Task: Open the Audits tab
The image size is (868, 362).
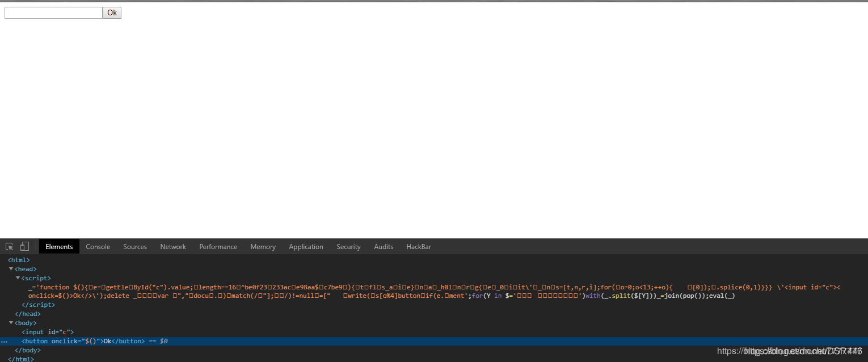Action: [384, 246]
